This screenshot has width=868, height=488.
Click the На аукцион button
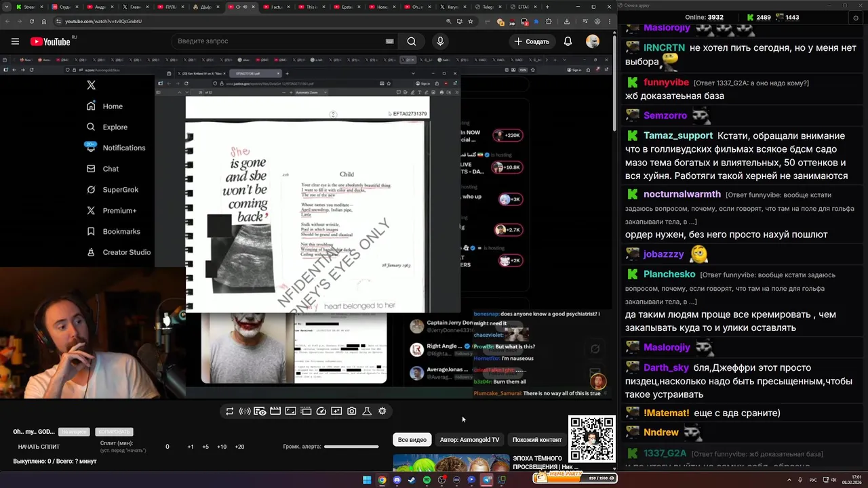point(74,432)
